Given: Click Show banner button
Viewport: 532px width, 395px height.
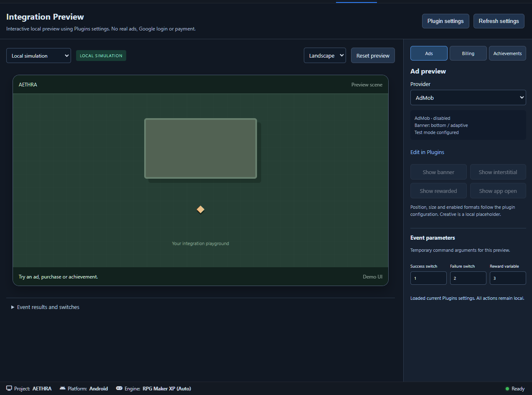Looking at the screenshot, I should (x=438, y=172).
